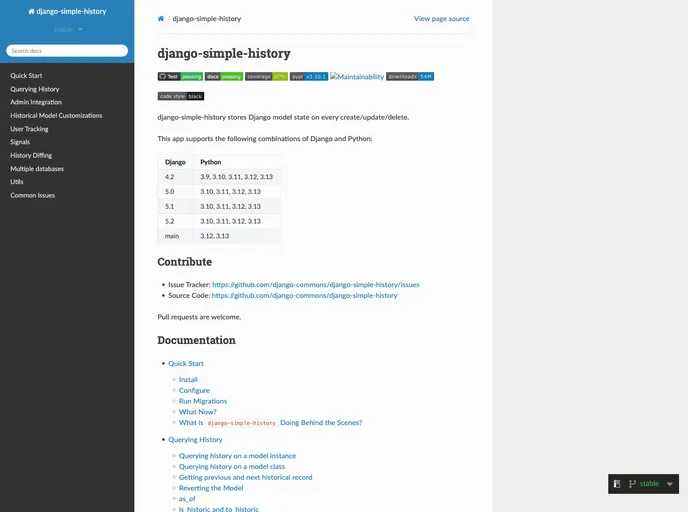Click the Maintainability badge image
This screenshot has height=512, width=688.
click(x=357, y=77)
